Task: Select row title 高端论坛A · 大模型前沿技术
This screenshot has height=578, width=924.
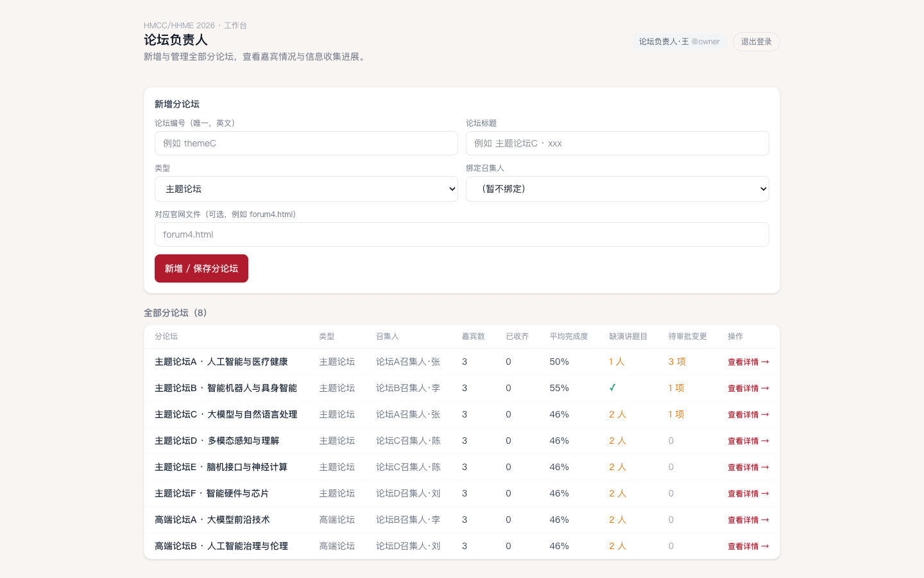Action: [212, 520]
